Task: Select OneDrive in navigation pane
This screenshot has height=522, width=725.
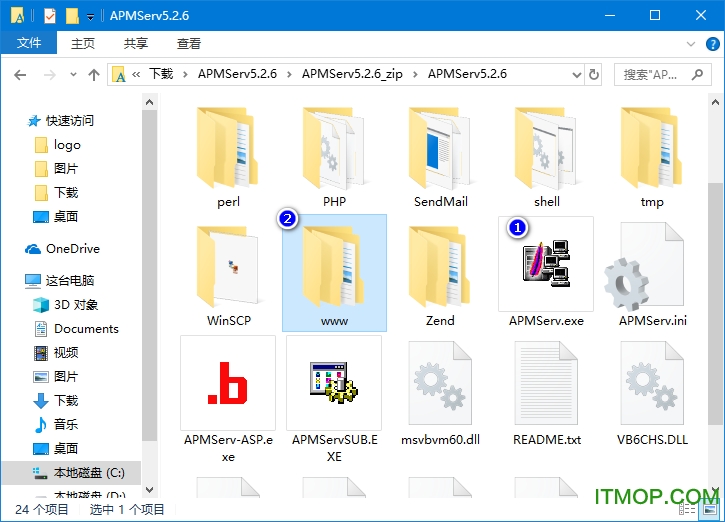Action: click(x=62, y=249)
